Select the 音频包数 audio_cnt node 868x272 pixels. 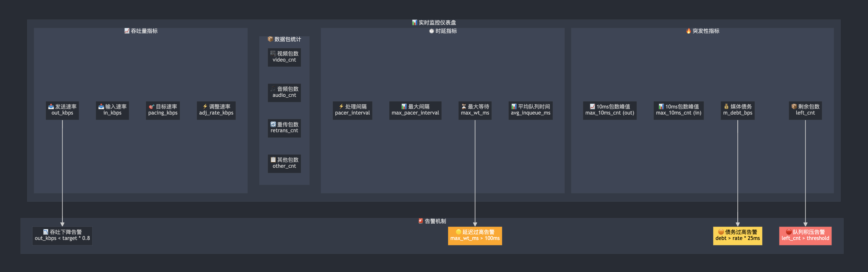284,93
